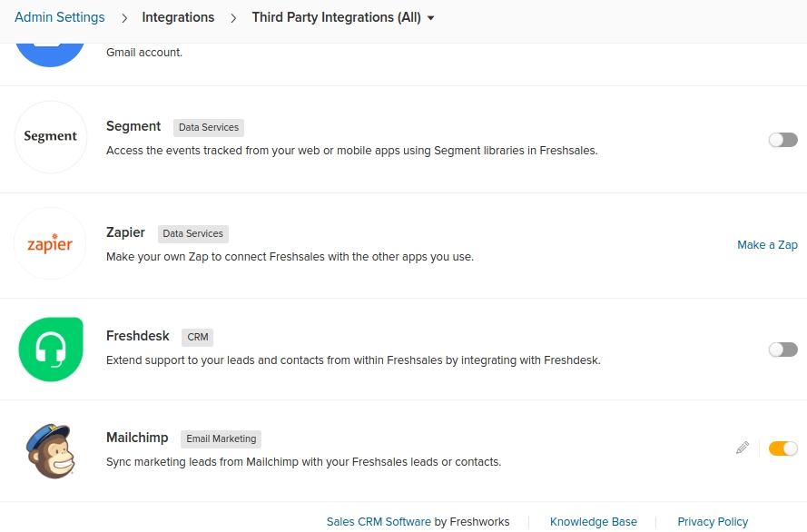Enable the Segment integration toggle
Viewport: 807px width, 532px height.
[x=782, y=140]
